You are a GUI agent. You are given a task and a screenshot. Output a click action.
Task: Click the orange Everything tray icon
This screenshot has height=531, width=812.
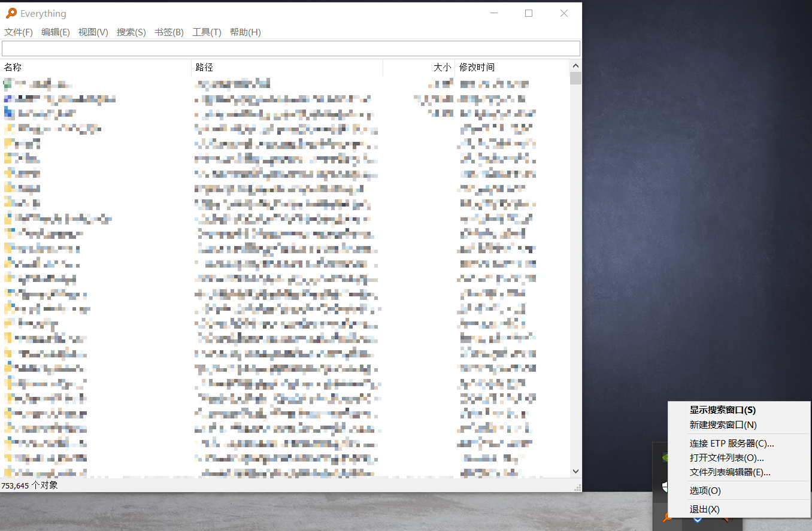pos(666,517)
